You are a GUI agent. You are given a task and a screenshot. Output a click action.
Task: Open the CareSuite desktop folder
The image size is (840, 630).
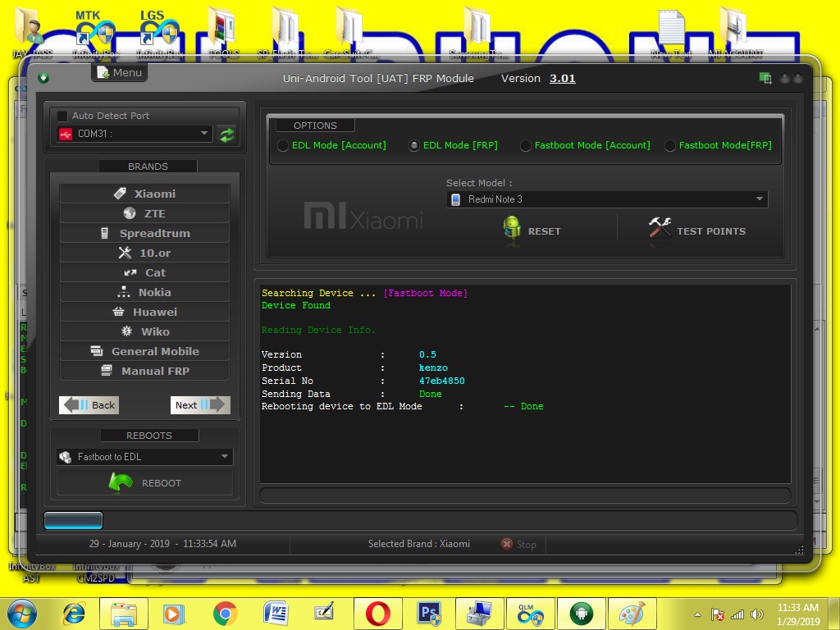click(x=351, y=33)
